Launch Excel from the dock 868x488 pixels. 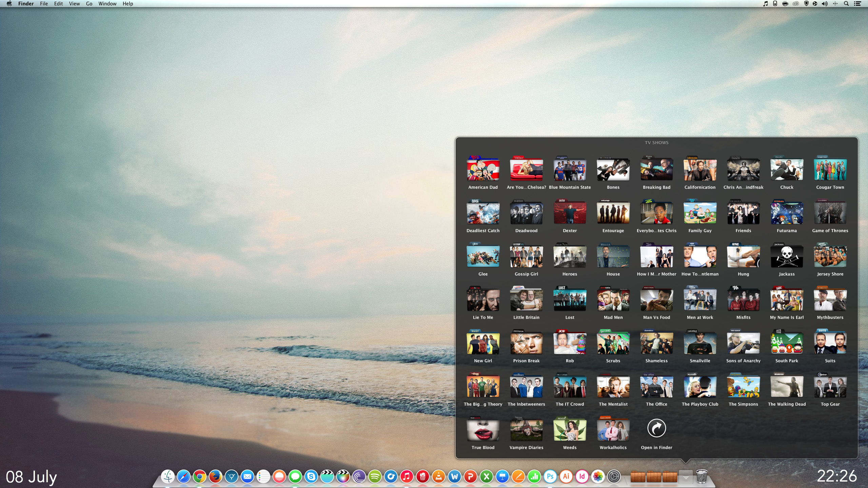click(x=487, y=476)
